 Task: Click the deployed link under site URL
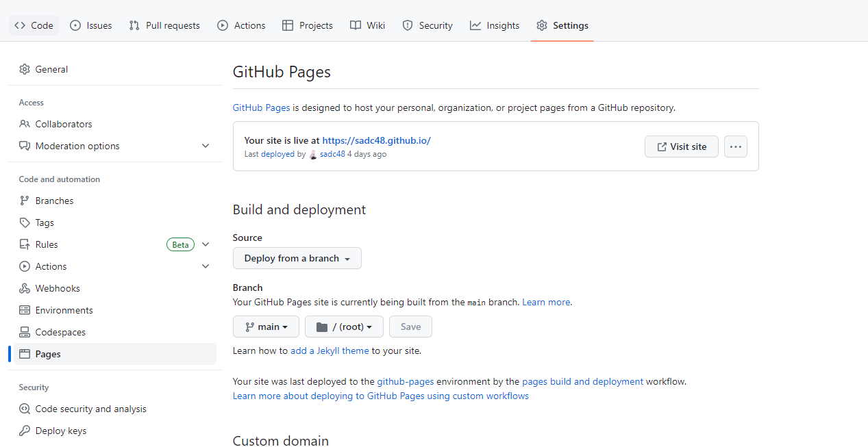(x=277, y=154)
